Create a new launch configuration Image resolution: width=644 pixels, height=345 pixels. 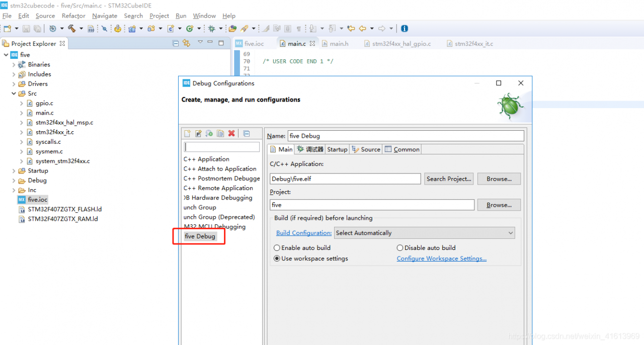[188, 133]
